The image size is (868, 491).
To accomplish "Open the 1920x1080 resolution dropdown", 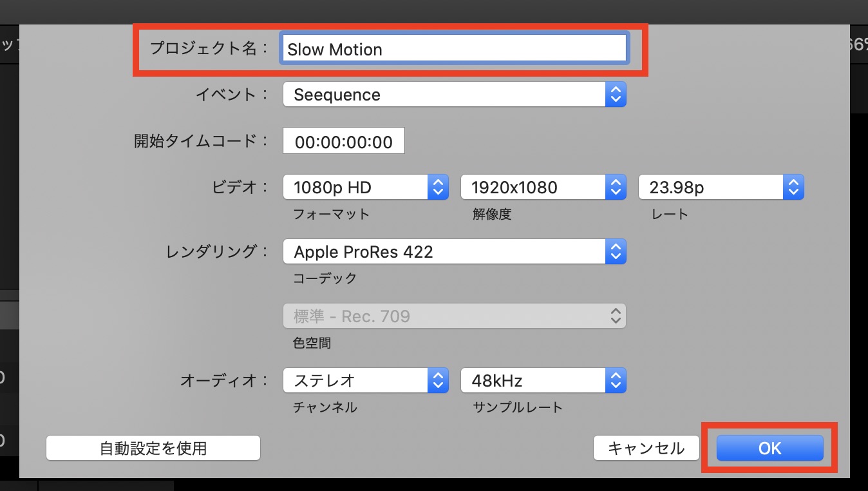I will click(534, 188).
